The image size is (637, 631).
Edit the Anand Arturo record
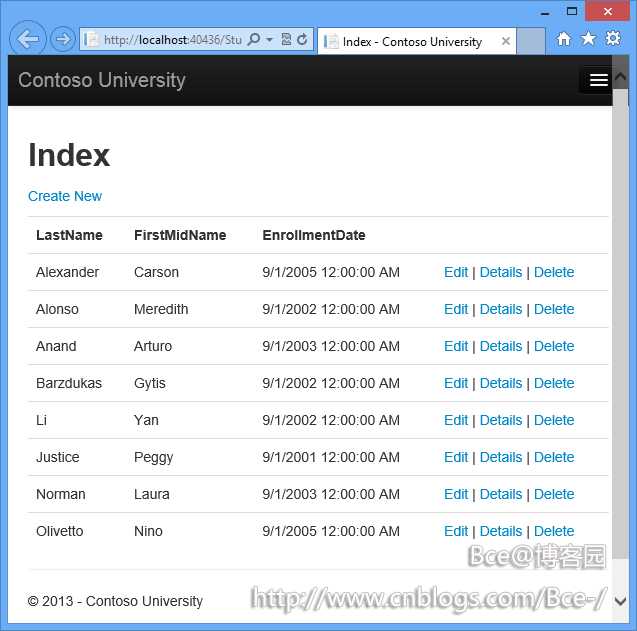(456, 346)
